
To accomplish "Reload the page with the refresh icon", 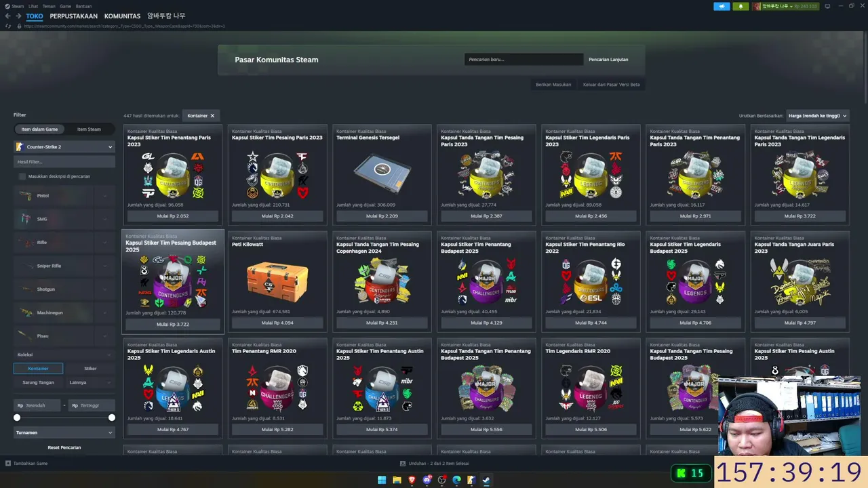I will pos(8,26).
